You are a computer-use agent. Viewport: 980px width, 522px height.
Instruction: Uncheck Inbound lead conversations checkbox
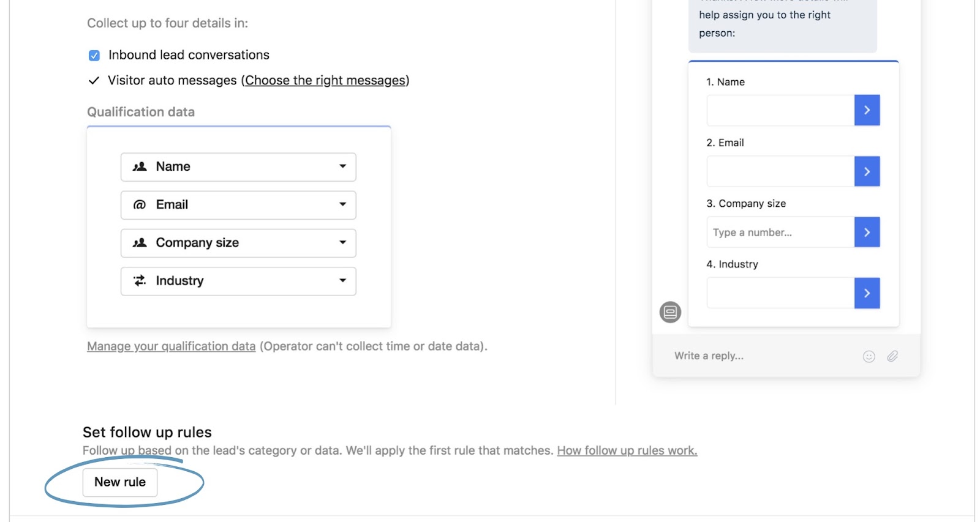click(x=94, y=56)
